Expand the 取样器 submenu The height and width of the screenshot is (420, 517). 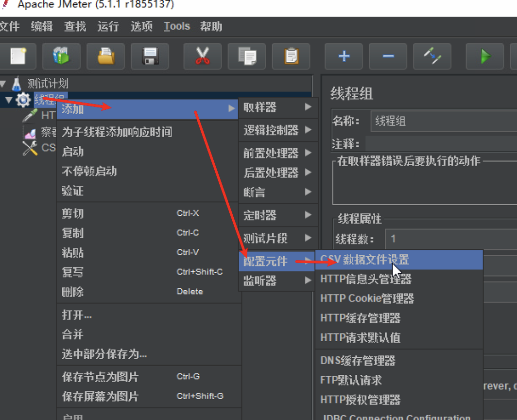277,107
